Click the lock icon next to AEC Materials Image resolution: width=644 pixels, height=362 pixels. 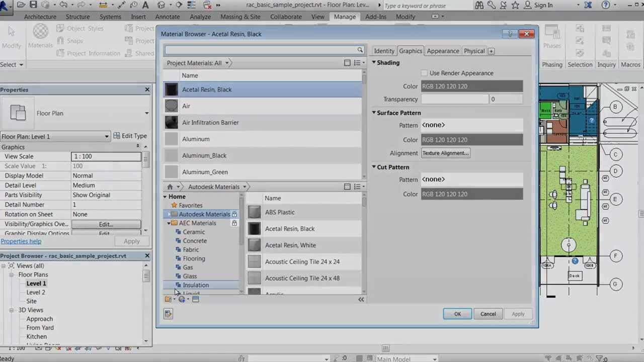pos(234,223)
